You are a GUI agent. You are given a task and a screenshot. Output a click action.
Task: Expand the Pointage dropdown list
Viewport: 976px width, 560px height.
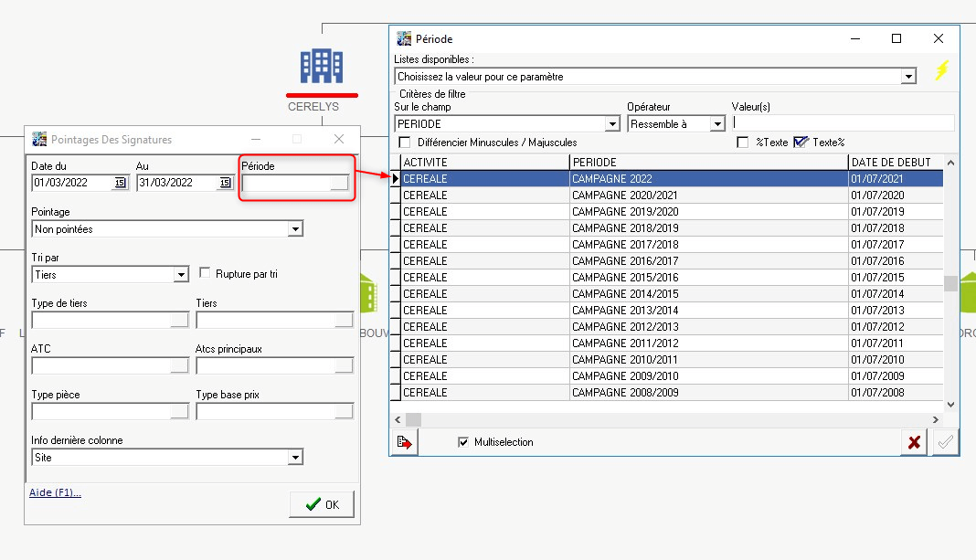(x=294, y=229)
